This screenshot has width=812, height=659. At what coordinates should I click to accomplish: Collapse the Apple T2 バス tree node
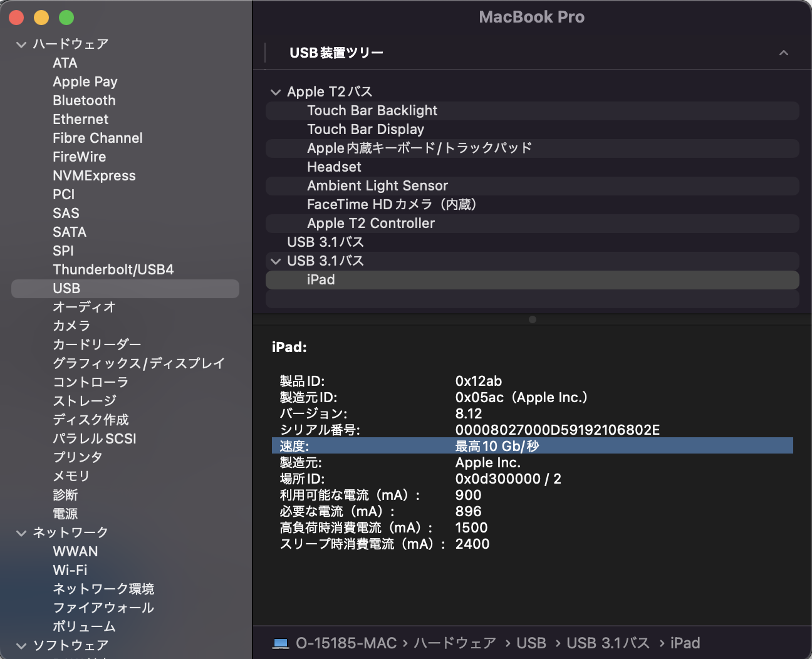(x=276, y=92)
